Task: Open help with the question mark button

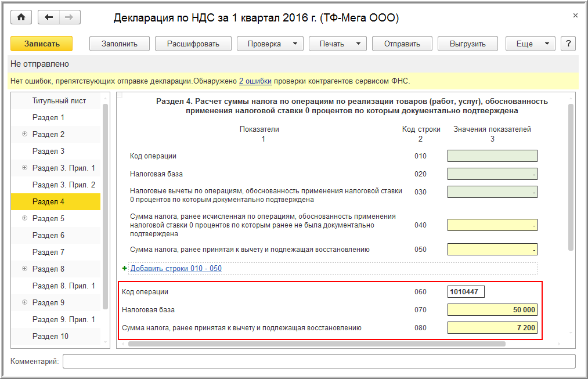Action: point(568,44)
